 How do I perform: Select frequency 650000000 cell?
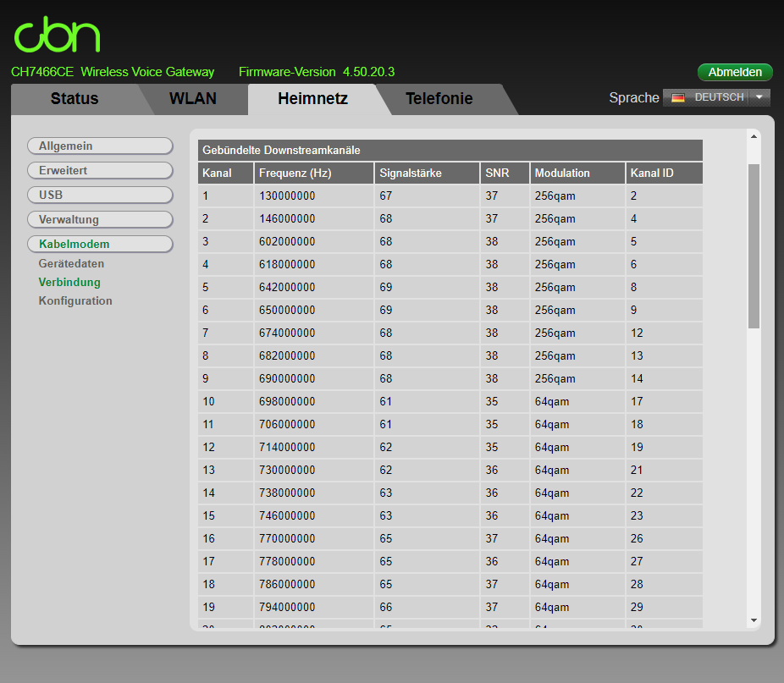pos(314,310)
